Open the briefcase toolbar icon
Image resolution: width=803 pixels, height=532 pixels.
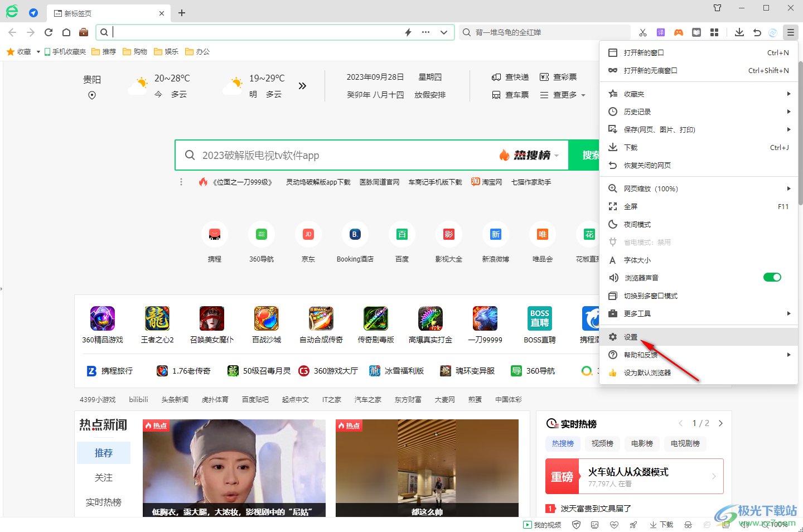(84, 32)
